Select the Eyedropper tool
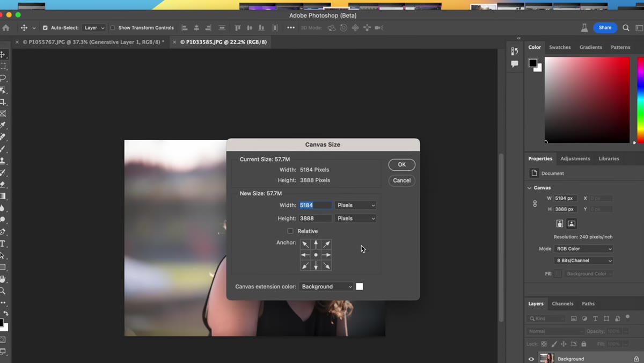 [3, 125]
